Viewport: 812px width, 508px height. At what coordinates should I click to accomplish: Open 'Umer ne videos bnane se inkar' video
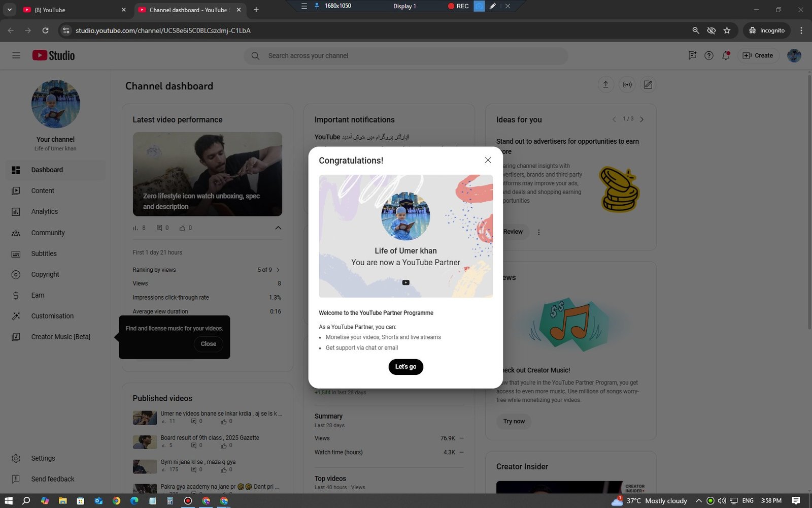click(x=221, y=414)
